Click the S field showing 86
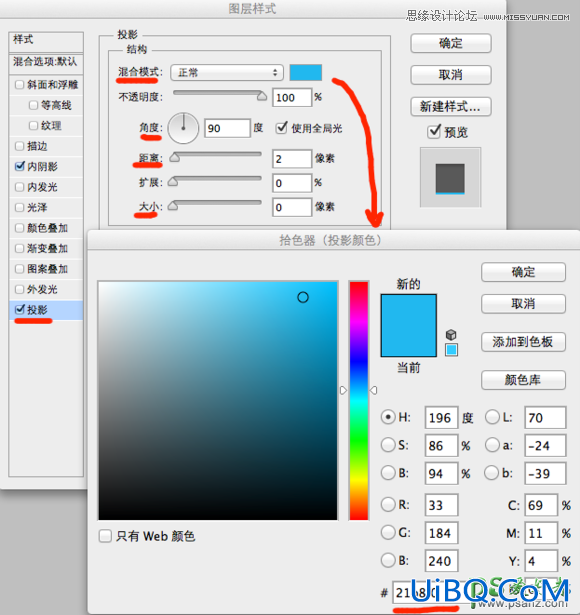This screenshot has width=580, height=615. [x=441, y=446]
